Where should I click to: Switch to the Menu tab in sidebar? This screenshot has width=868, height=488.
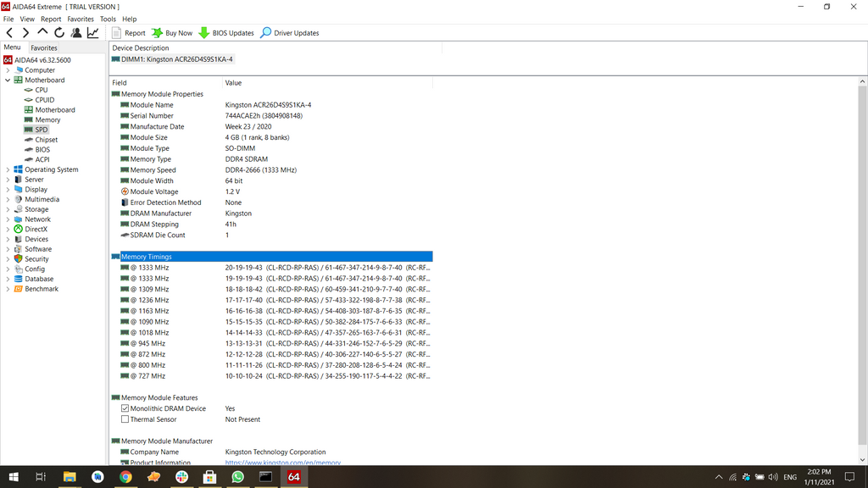click(12, 47)
